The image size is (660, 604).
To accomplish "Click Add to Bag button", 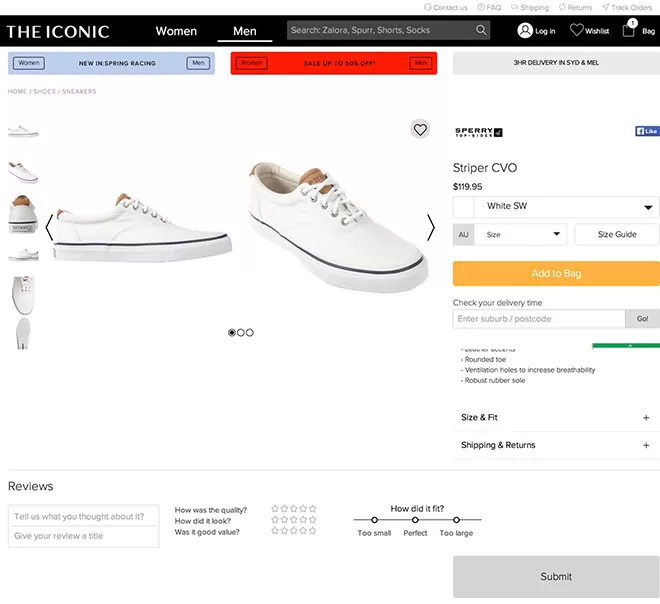I will pyautogui.click(x=556, y=274).
